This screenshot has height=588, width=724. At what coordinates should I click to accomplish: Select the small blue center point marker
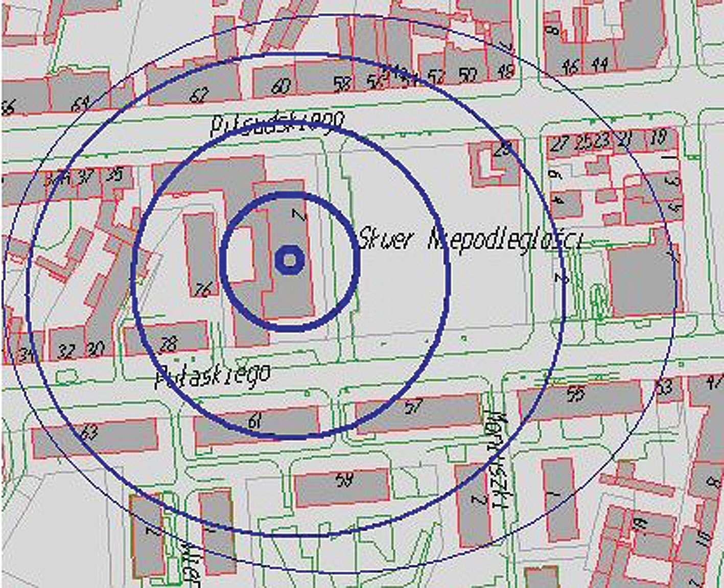coord(290,261)
